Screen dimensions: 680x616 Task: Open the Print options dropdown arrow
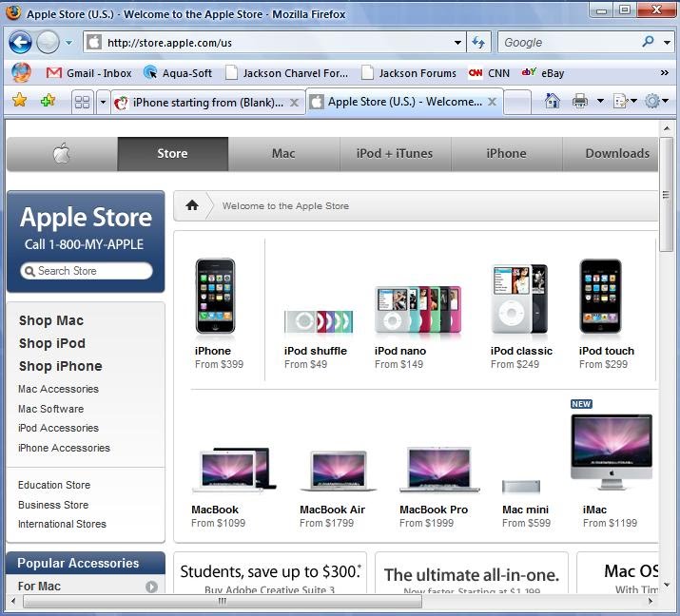(x=600, y=101)
